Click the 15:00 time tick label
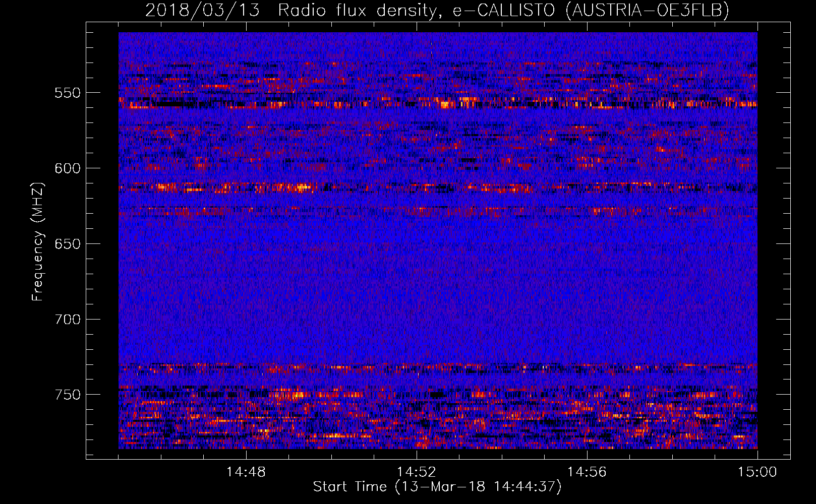 point(757,472)
